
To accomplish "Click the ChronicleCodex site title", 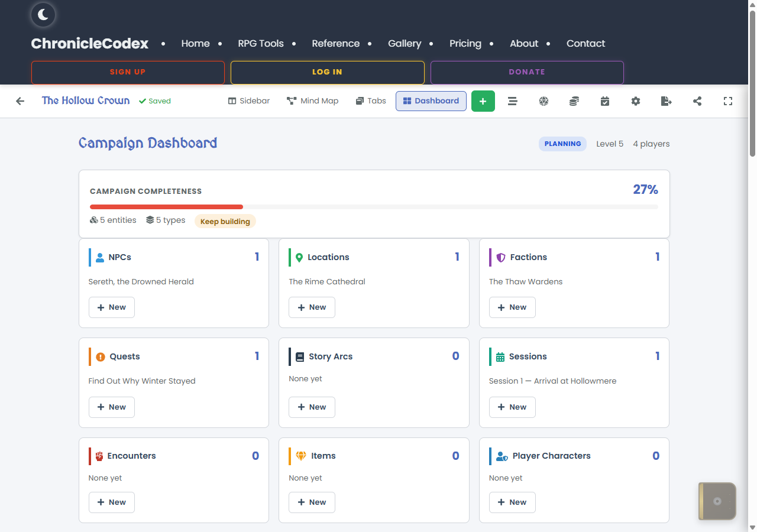I will [90, 43].
